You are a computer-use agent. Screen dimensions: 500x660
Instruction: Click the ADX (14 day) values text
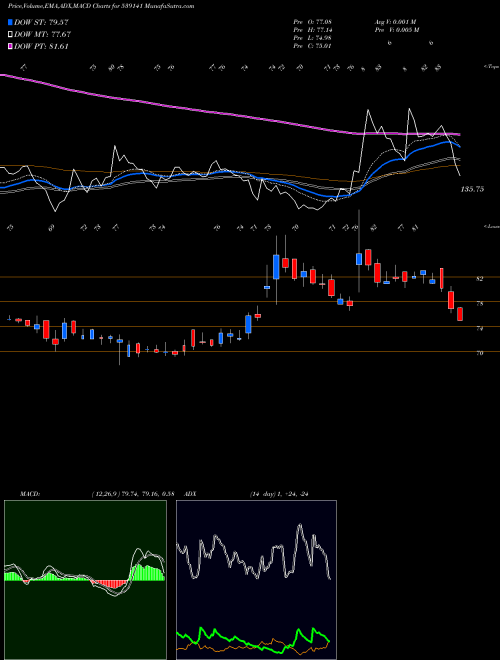point(279,494)
